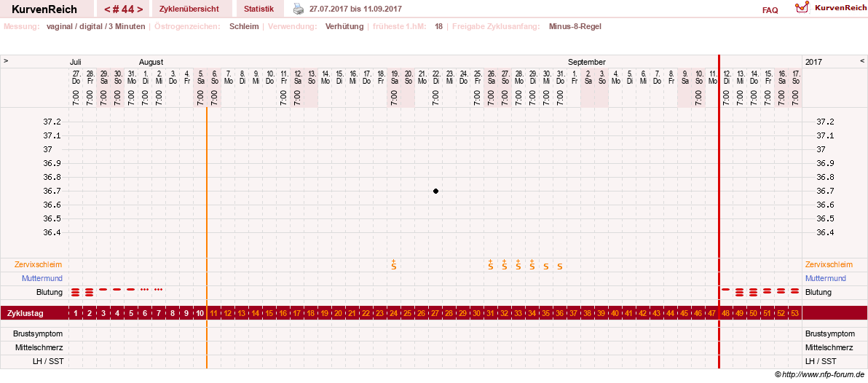Click the Minus-8-Regel setting value
868x383 pixels.
click(575, 26)
